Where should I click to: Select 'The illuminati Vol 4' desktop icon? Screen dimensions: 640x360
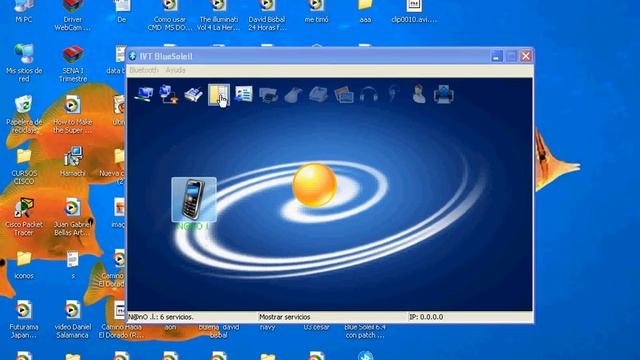pyautogui.click(x=218, y=16)
